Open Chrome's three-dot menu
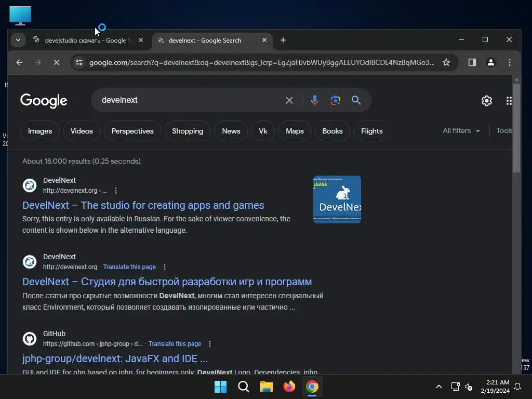The width and height of the screenshot is (532, 399). coord(509,62)
